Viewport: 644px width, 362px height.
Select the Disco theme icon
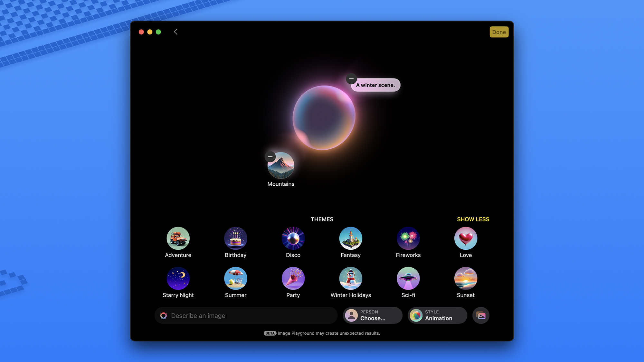(293, 238)
